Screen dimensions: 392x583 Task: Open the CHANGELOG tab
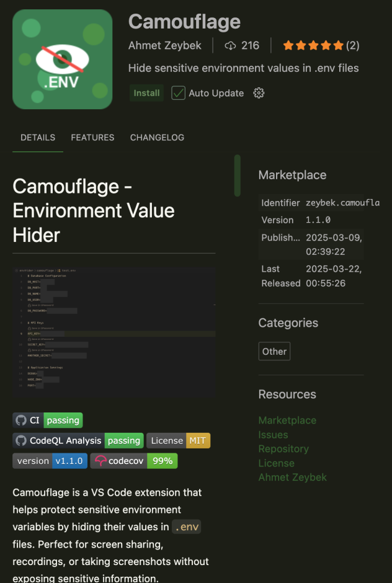[x=157, y=138]
